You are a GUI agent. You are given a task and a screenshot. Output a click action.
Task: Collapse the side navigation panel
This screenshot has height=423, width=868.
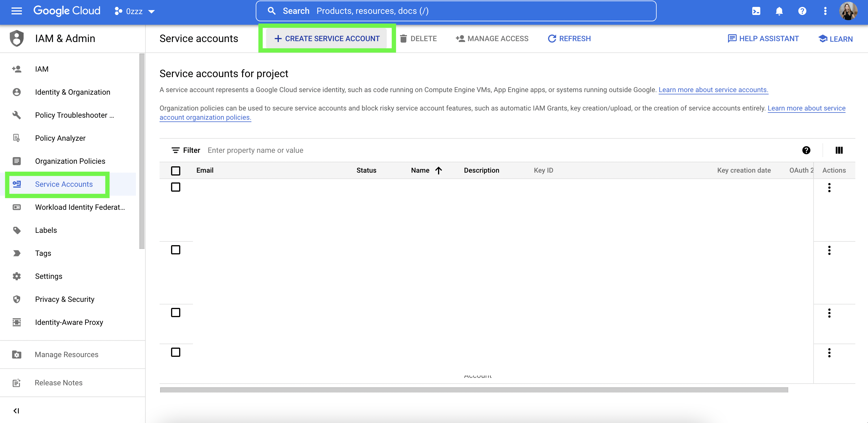click(16, 411)
